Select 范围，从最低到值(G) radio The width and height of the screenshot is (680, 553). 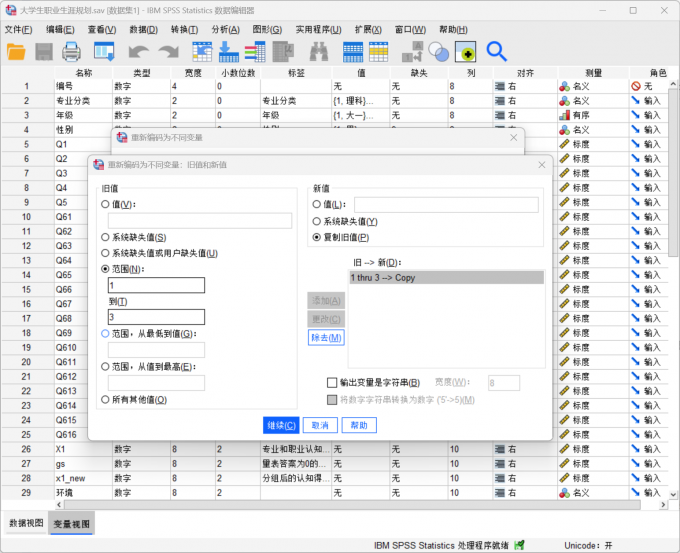pyautogui.click(x=105, y=334)
